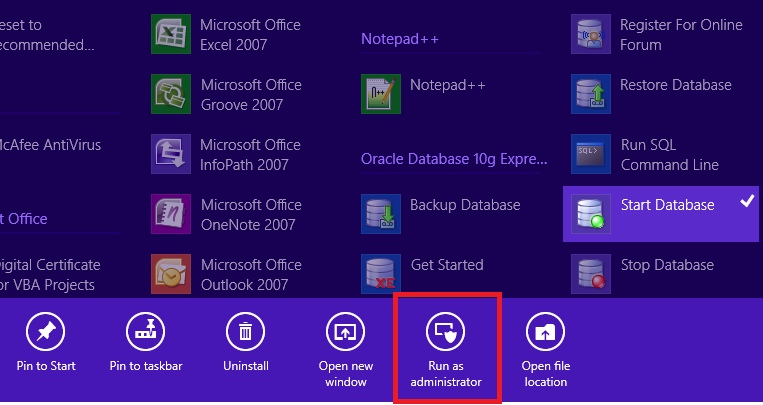Click the 'Uninstall' text label
Screen dimensions: 763x405
coord(246,366)
